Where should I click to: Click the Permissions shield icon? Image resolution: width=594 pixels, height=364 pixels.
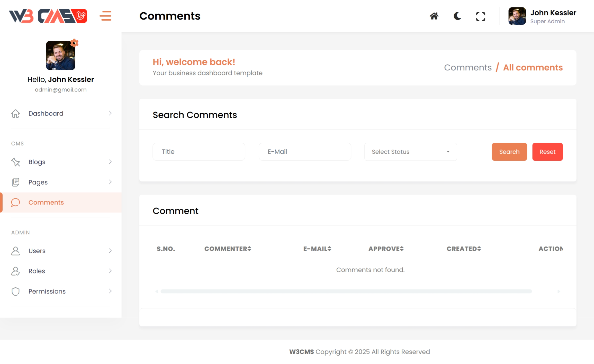(16, 291)
